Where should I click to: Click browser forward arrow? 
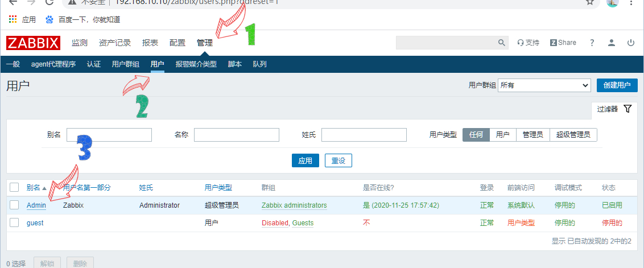coord(31,2)
